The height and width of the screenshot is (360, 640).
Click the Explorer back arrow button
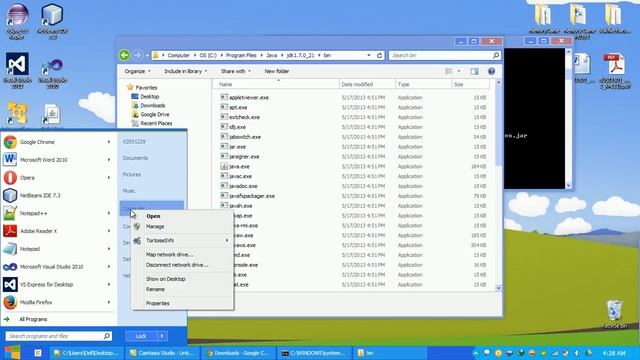[x=124, y=55]
